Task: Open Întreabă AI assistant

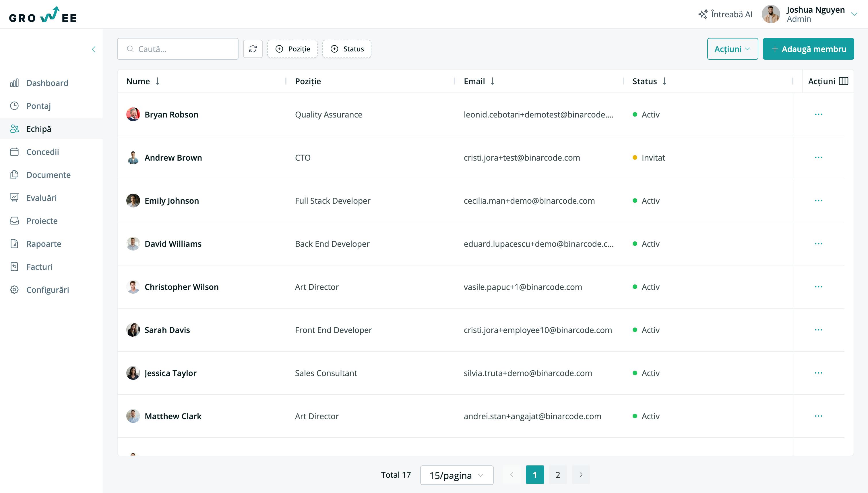Action: pyautogui.click(x=725, y=14)
